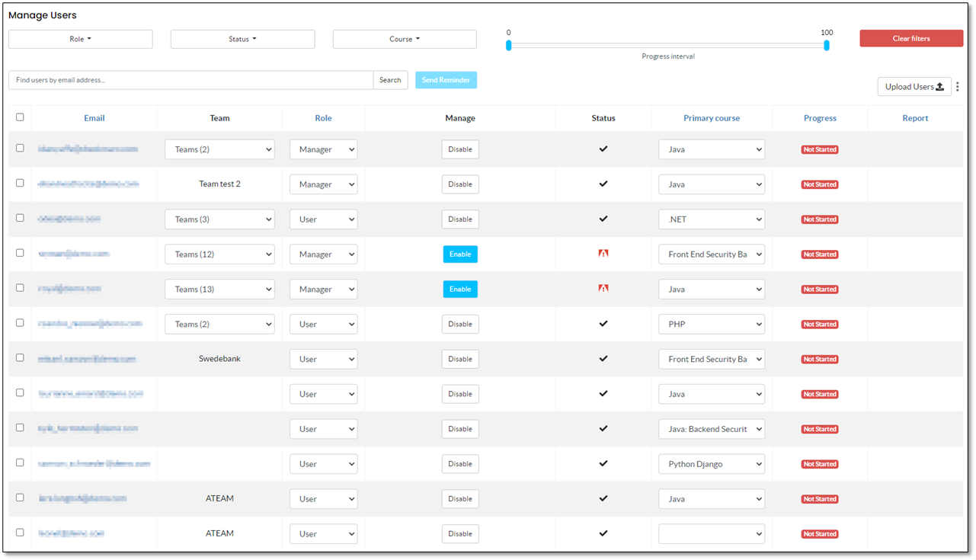Open the Role filter dropdown
Image resolution: width=976 pixels, height=560 pixels.
(81, 40)
